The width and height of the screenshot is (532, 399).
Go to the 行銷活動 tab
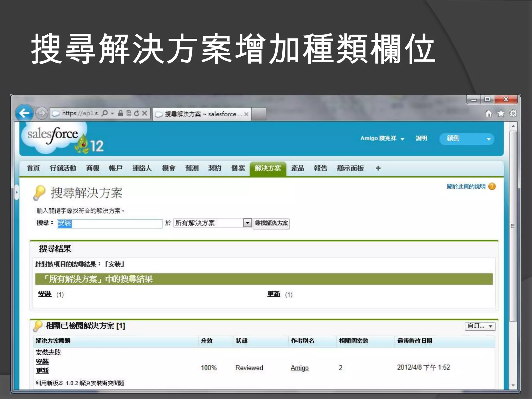[63, 168]
